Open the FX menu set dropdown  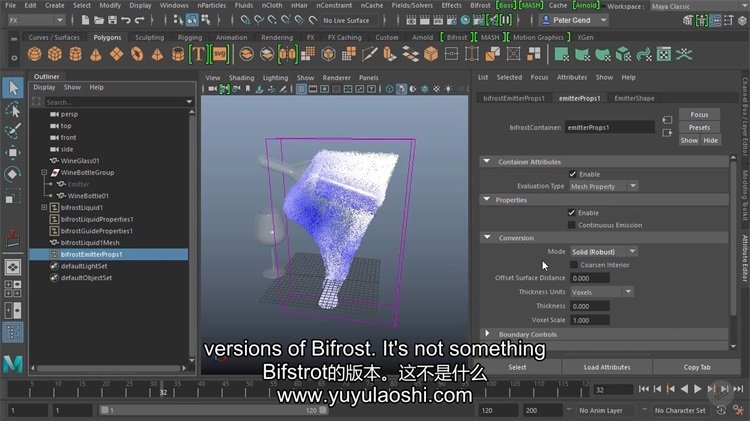[x=36, y=20]
